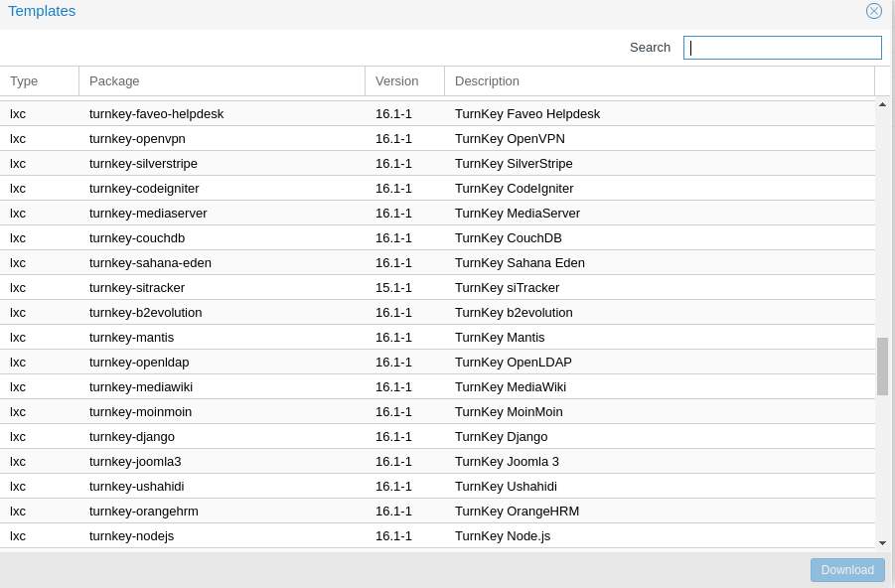Pick the turnkey-nodejs template
The height and width of the screenshot is (588, 895).
click(x=131, y=535)
